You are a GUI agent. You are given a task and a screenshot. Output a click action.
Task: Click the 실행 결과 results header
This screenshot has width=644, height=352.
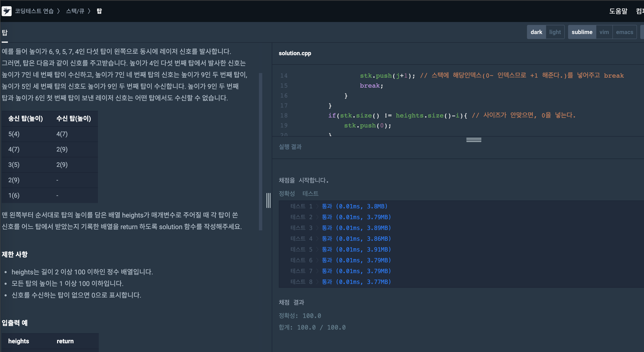click(290, 147)
